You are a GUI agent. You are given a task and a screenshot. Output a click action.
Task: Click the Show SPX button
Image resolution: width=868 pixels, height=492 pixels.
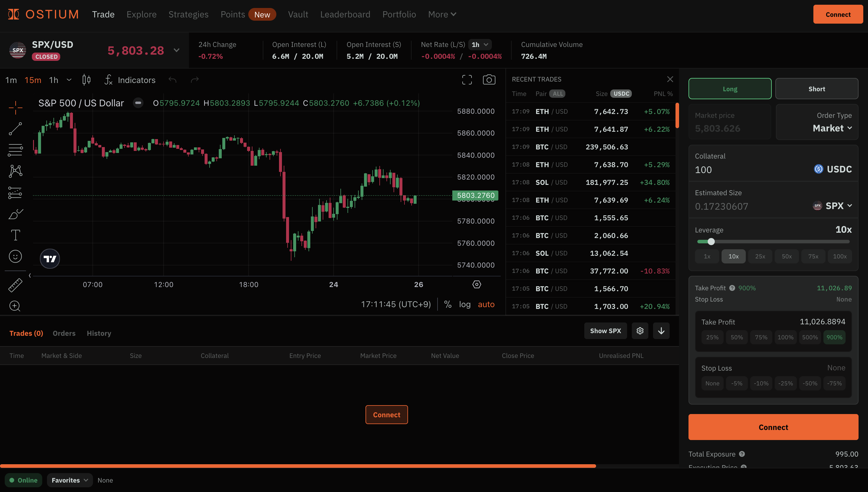[x=605, y=331]
